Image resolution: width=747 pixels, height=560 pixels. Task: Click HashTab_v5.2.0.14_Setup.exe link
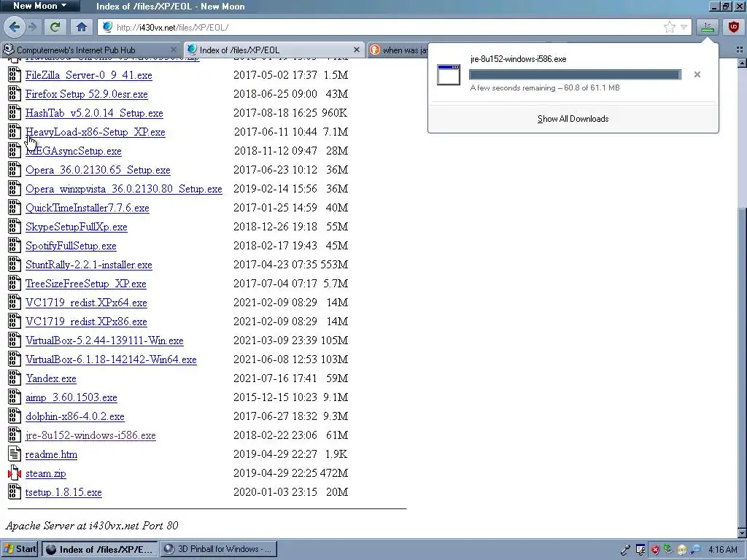pyautogui.click(x=94, y=113)
